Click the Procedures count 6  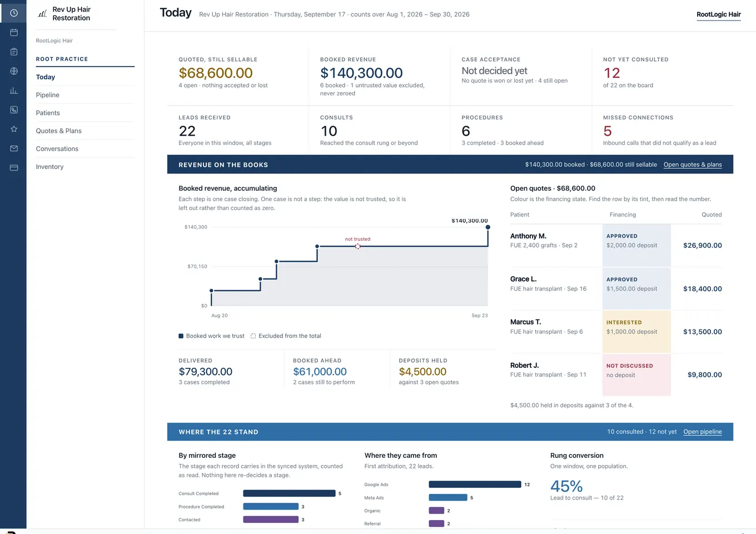click(466, 131)
